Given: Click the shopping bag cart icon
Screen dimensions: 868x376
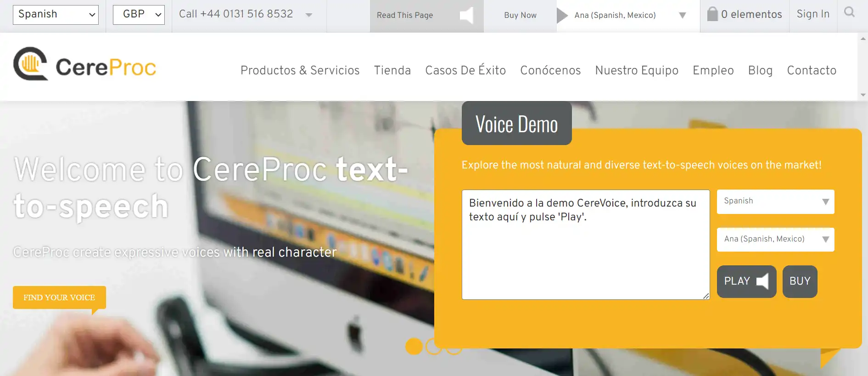Looking at the screenshot, I should tap(712, 14).
